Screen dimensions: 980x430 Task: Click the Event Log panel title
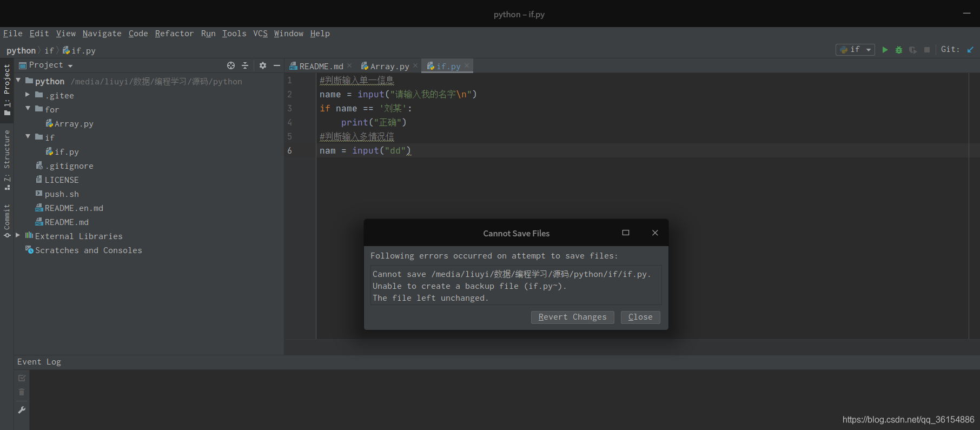click(x=39, y=362)
